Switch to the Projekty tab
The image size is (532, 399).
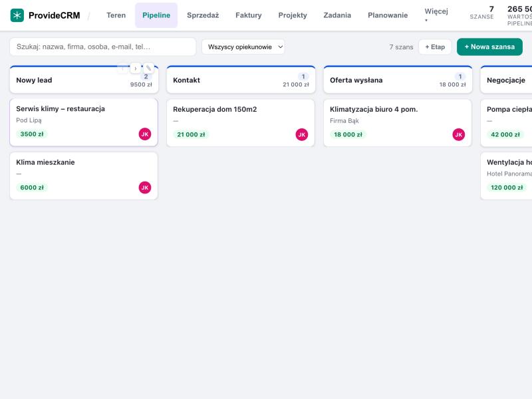click(293, 15)
